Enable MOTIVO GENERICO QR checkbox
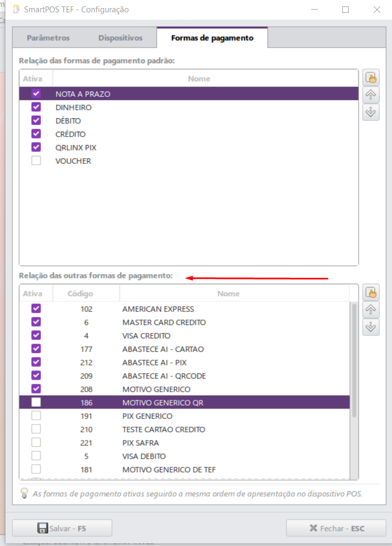The height and width of the screenshot is (546, 392). click(36, 402)
